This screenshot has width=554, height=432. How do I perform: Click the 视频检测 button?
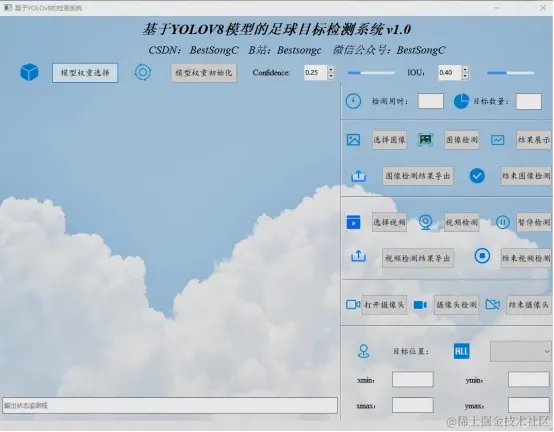(461, 222)
